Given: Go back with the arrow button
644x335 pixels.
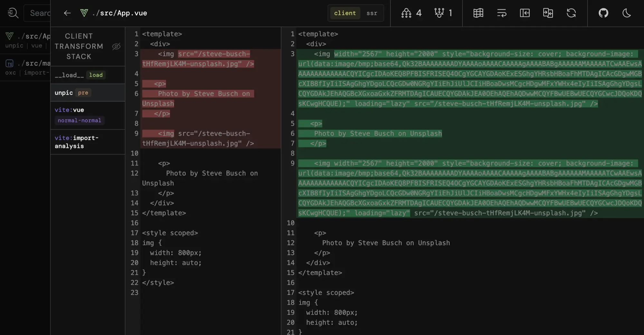Looking at the screenshot, I should pyautogui.click(x=67, y=13).
